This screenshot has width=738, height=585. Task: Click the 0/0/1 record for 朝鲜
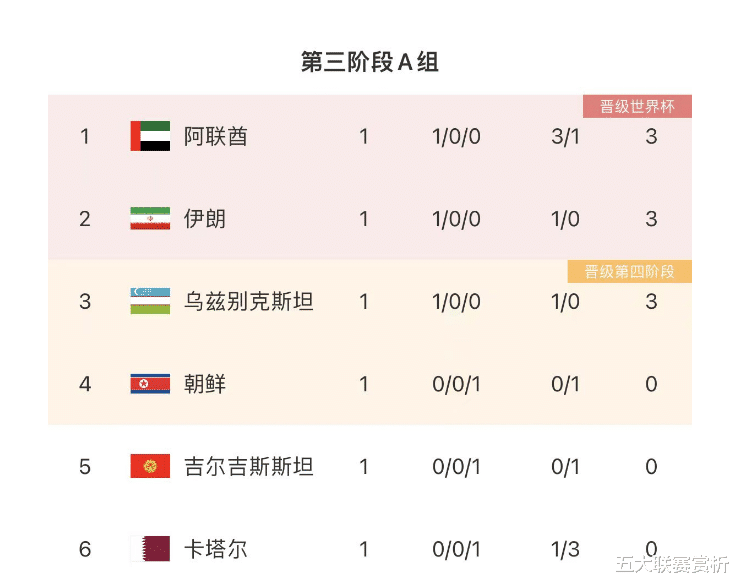(x=457, y=384)
